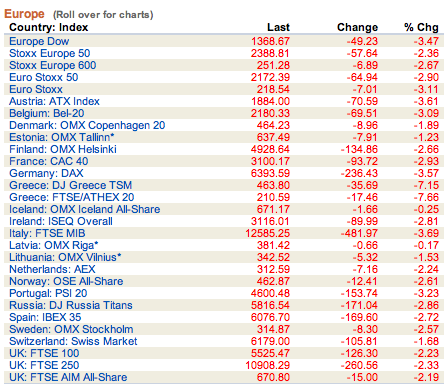Select Finland: OMX Helsinki link
The height and width of the screenshot is (390, 448).
pyautogui.click(x=63, y=149)
